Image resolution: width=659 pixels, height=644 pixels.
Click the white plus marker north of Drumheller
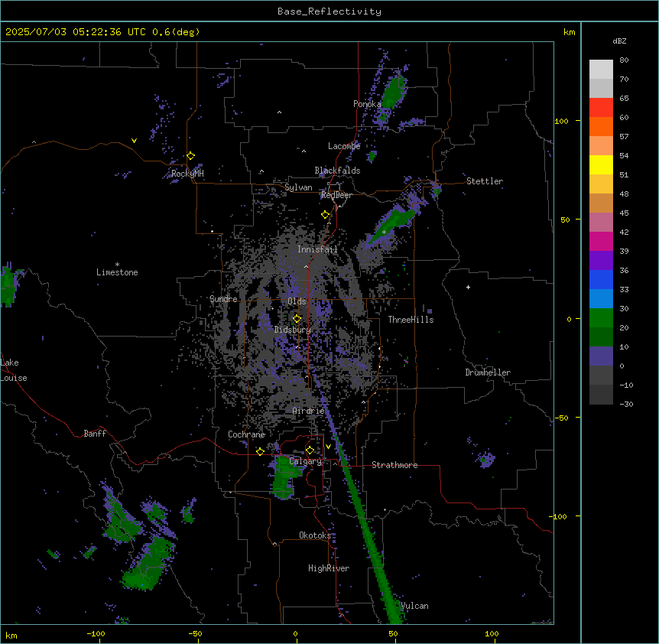click(x=468, y=287)
